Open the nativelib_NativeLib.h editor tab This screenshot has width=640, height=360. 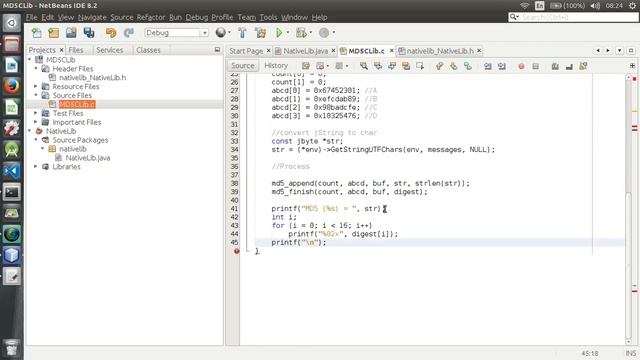440,51
